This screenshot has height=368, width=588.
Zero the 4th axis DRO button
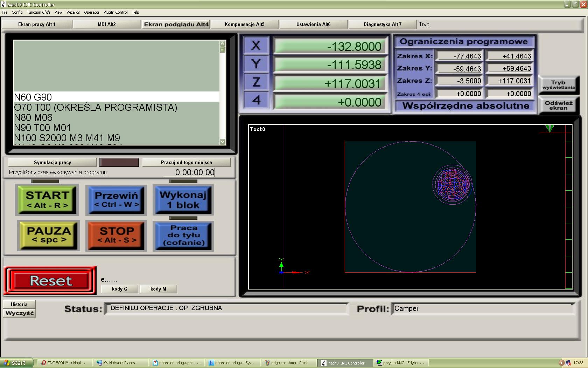click(x=256, y=100)
